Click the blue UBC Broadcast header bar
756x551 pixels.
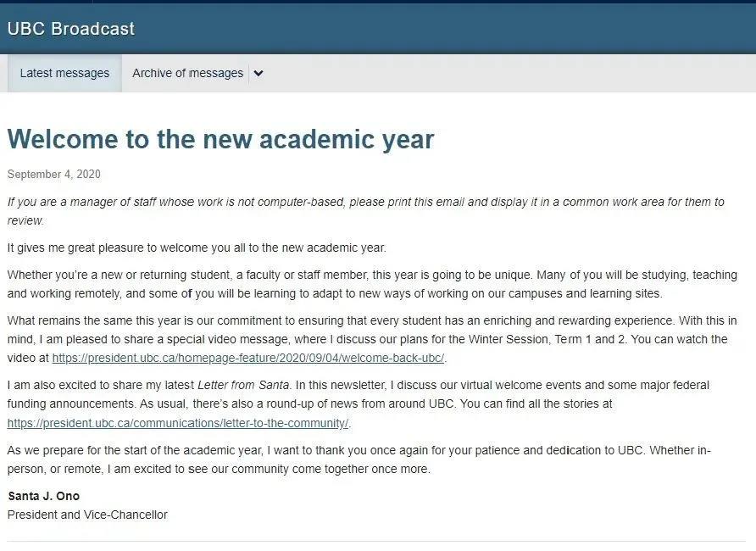tap(378, 29)
